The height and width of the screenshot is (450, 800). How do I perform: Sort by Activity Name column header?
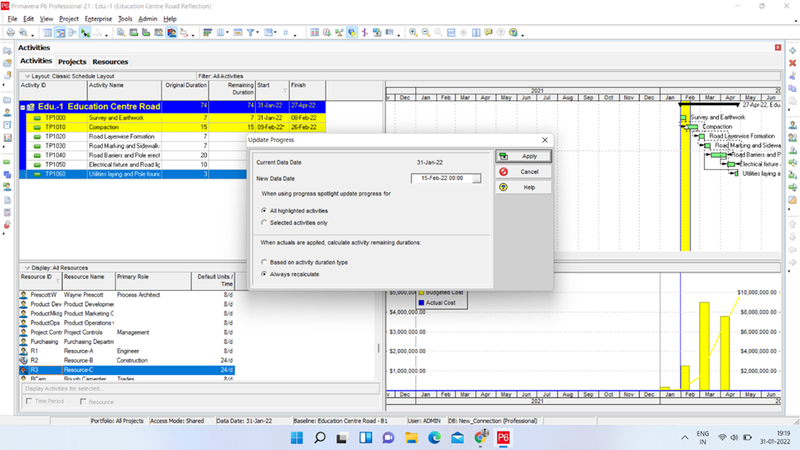(x=124, y=90)
